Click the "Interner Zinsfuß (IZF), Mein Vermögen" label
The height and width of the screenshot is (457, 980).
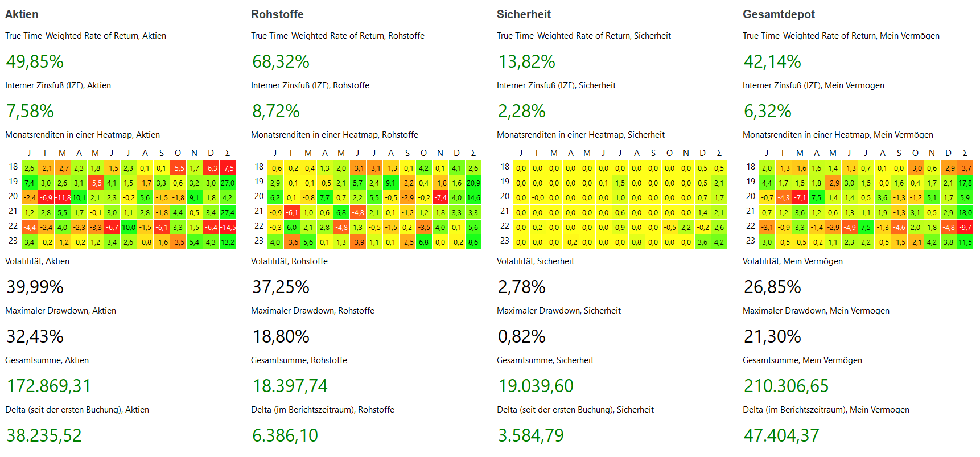(813, 85)
